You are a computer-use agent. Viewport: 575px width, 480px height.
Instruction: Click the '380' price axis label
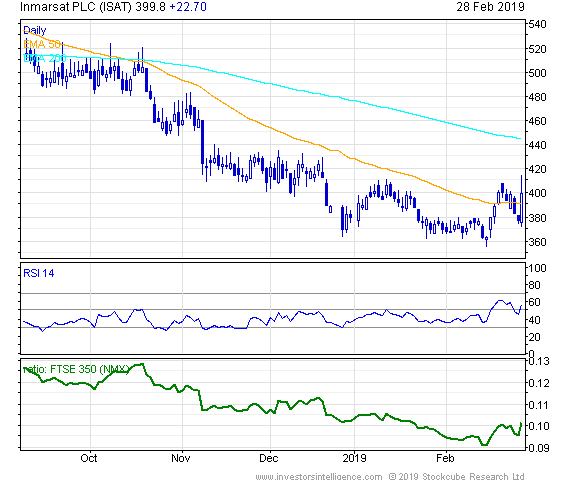pyautogui.click(x=538, y=218)
